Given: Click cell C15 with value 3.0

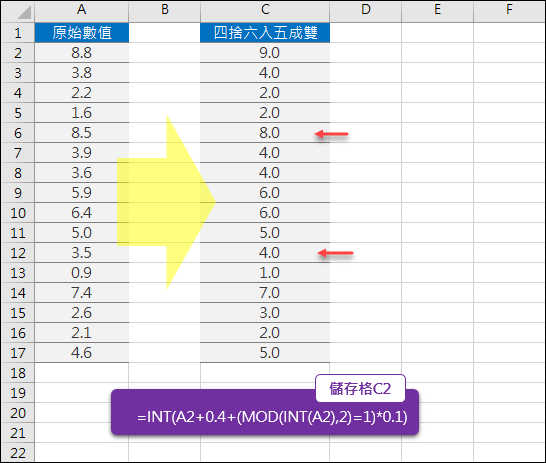Looking at the screenshot, I should coord(265,313).
